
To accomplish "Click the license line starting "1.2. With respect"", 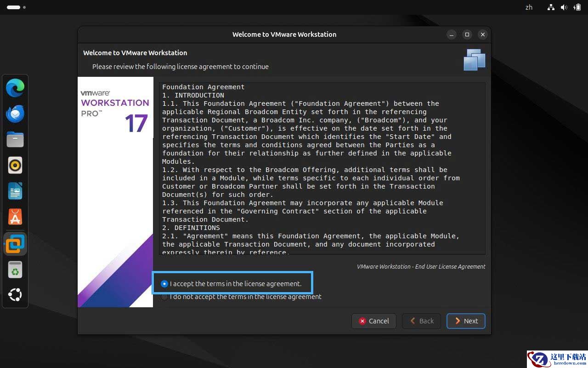I will point(305,170).
